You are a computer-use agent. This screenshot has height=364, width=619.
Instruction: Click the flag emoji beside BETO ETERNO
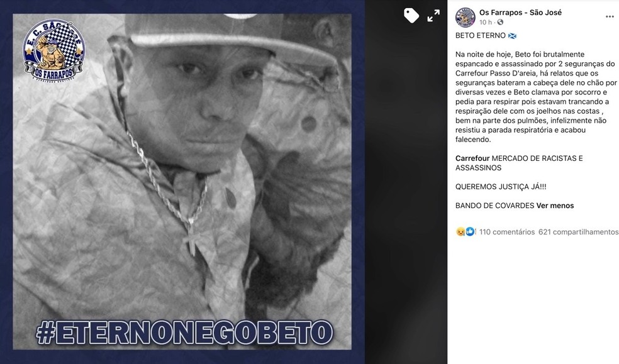[x=512, y=36]
